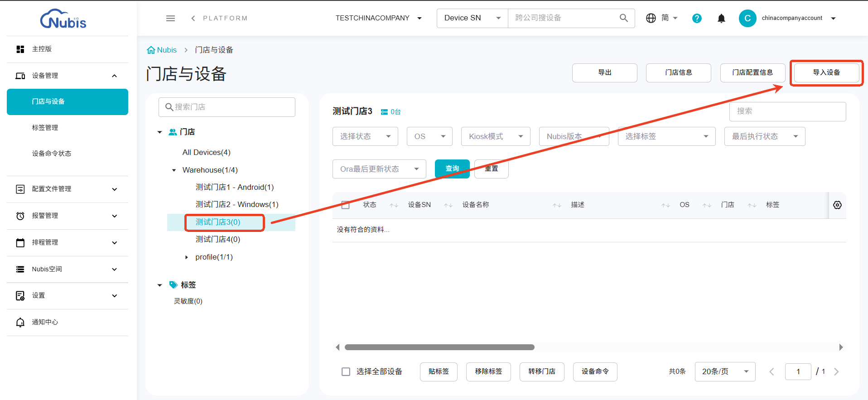
Task: Collapse the 标签 tree section
Action: [159, 285]
